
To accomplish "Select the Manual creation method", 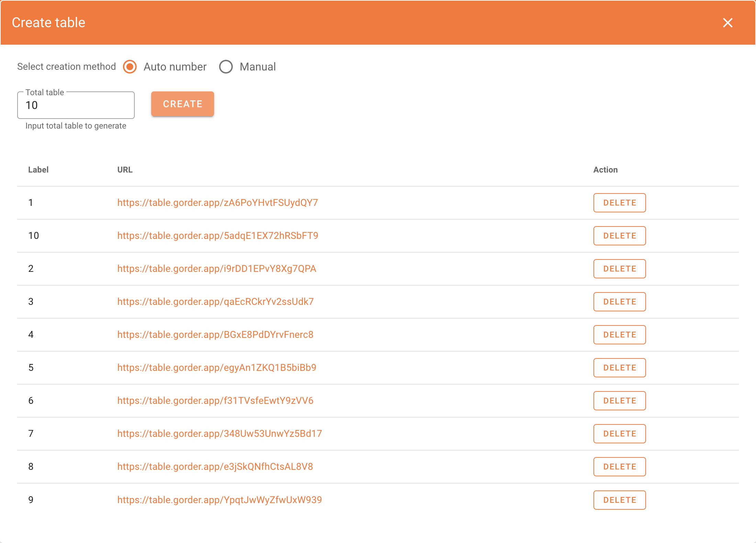I will [x=226, y=67].
